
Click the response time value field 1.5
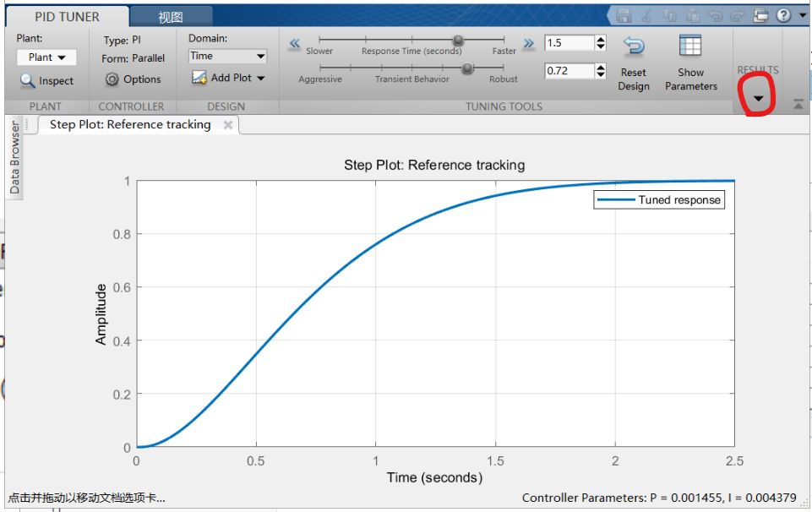pyautogui.click(x=569, y=43)
